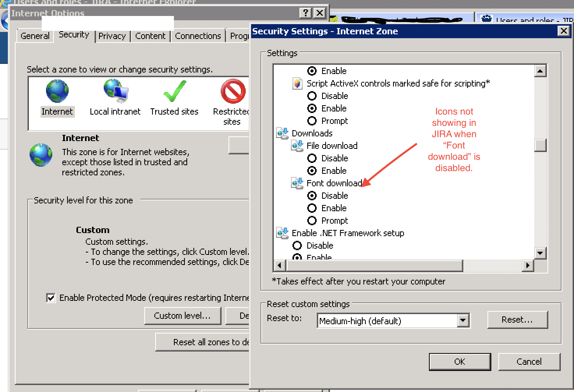Click the JIRA icon on Users and roles tab
The height and width of the screenshot is (392, 574).
486,19
